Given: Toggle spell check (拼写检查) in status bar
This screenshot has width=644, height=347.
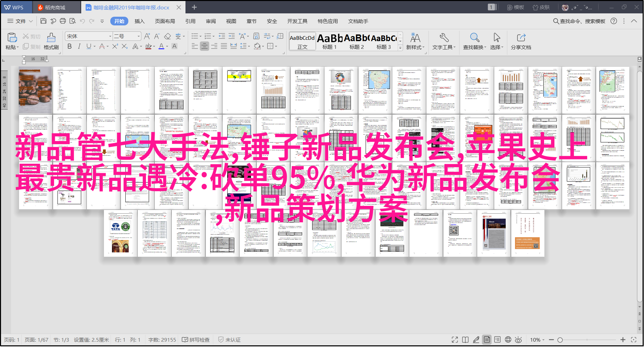Looking at the screenshot, I should coord(196,340).
